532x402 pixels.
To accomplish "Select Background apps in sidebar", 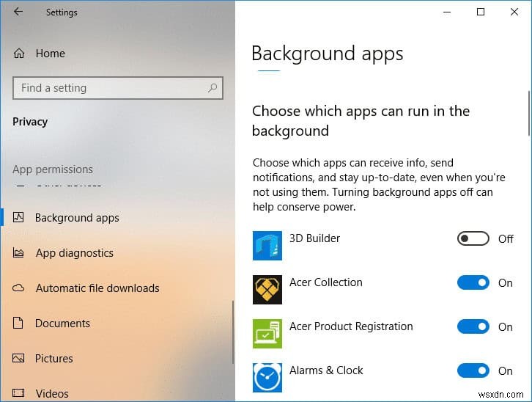I will (77, 218).
